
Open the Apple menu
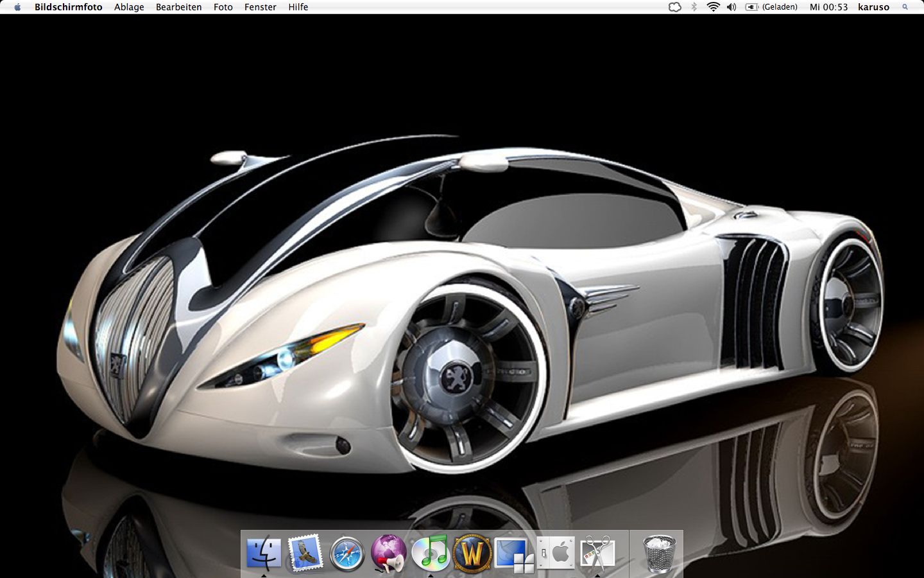[x=17, y=7]
